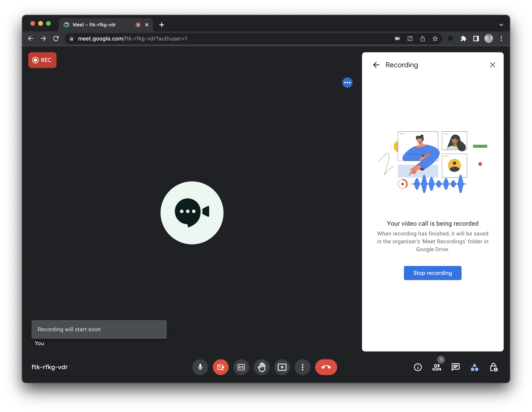Image resolution: width=532 pixels, height=412 pixels.
Task: Go back from Recording panel
Action: coord(376,65)
